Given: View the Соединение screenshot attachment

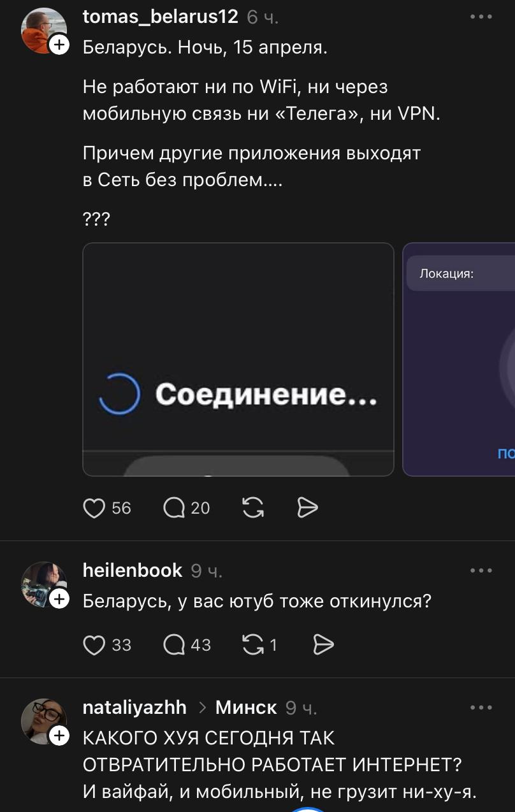Looking at the screenshot, I should pos(238,359).
